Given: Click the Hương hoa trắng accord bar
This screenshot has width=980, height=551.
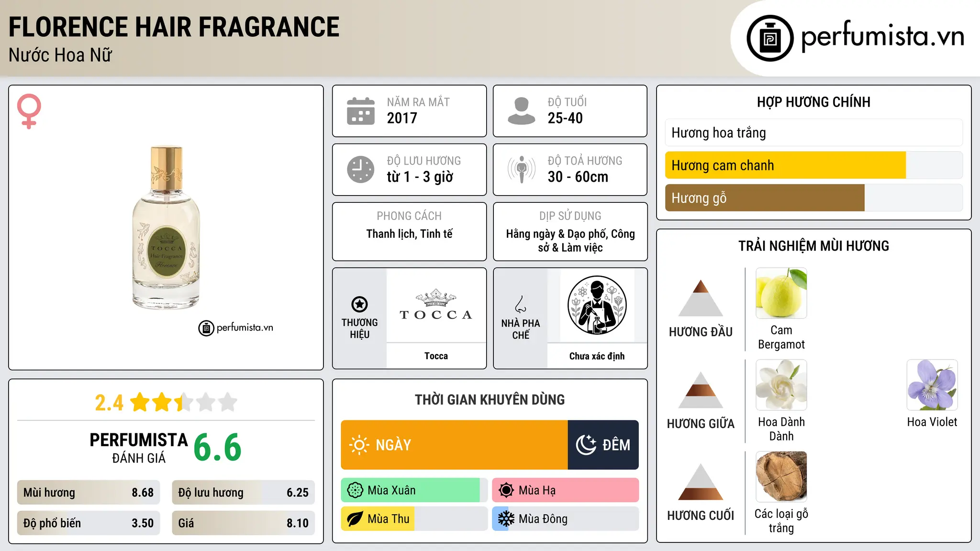Looking at the screenshot, I should pos(813,132).
